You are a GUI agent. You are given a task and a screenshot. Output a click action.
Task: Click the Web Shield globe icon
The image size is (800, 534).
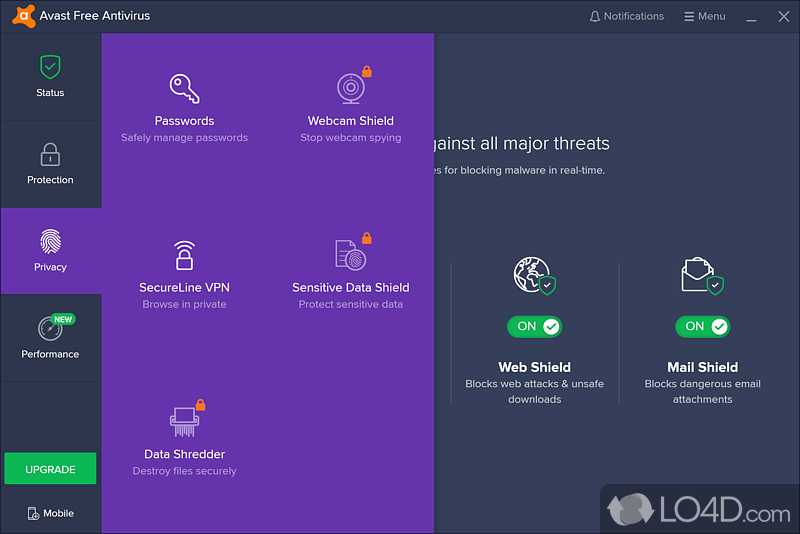(x=534, y=275)
